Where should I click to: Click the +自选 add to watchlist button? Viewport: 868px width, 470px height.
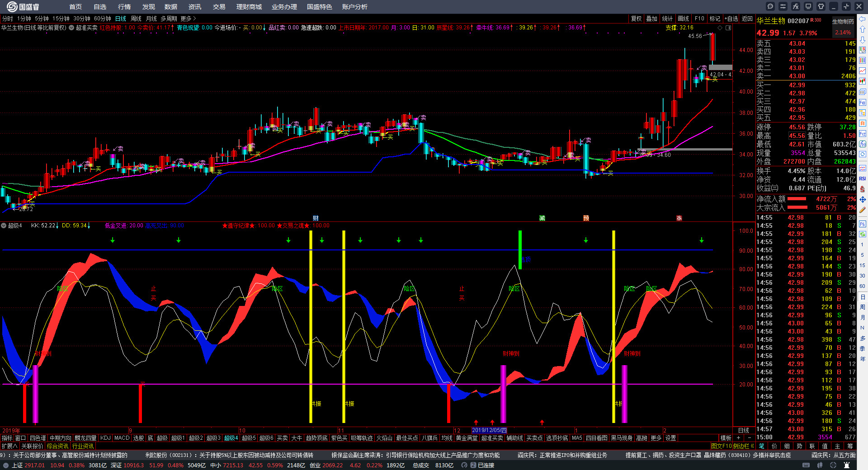731,19
